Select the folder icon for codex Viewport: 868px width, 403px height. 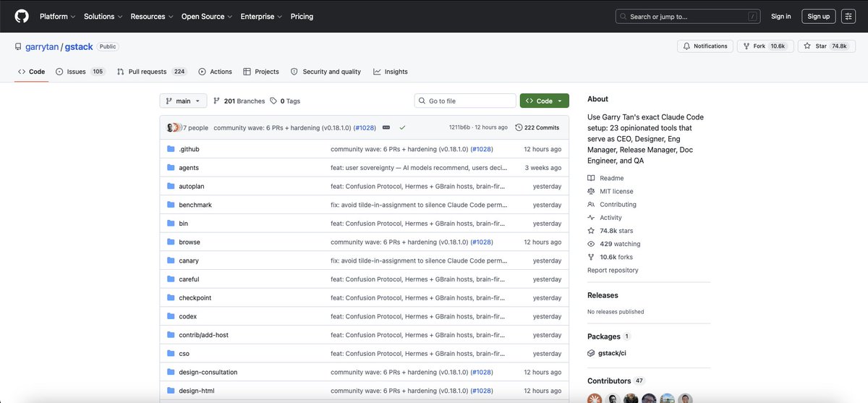pos(171,317)
